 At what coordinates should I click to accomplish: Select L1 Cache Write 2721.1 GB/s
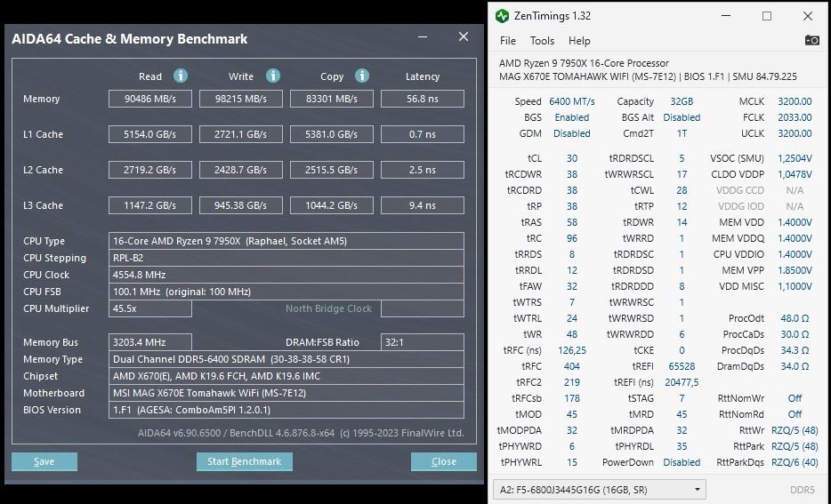[240, 134]
